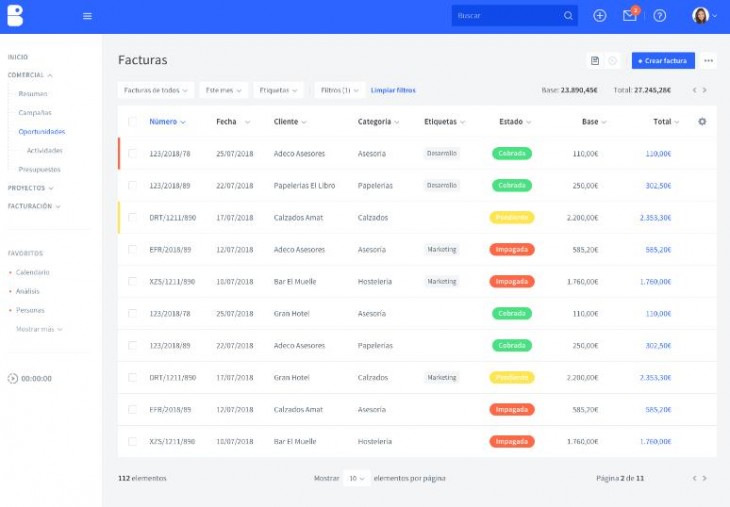Click Limpiar filtros link
The height and width of the screenshot is (507, 730).
[x=393, y=90]
